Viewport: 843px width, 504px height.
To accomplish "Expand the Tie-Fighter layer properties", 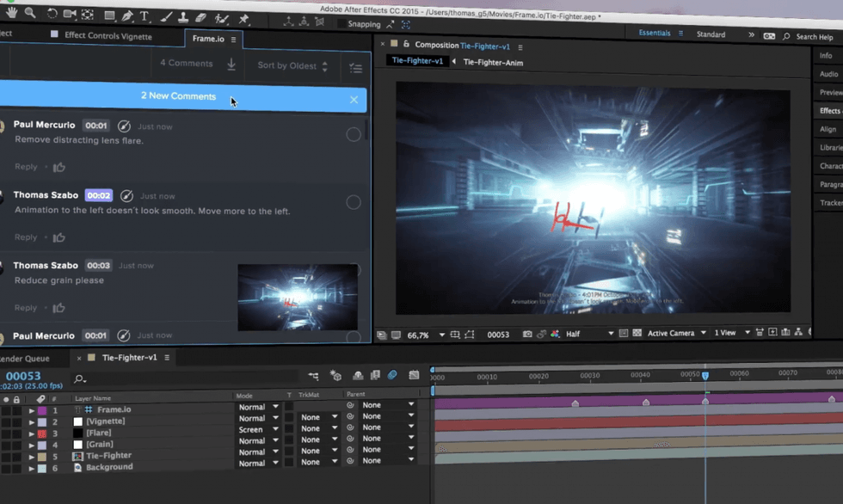I will (31, 457).
